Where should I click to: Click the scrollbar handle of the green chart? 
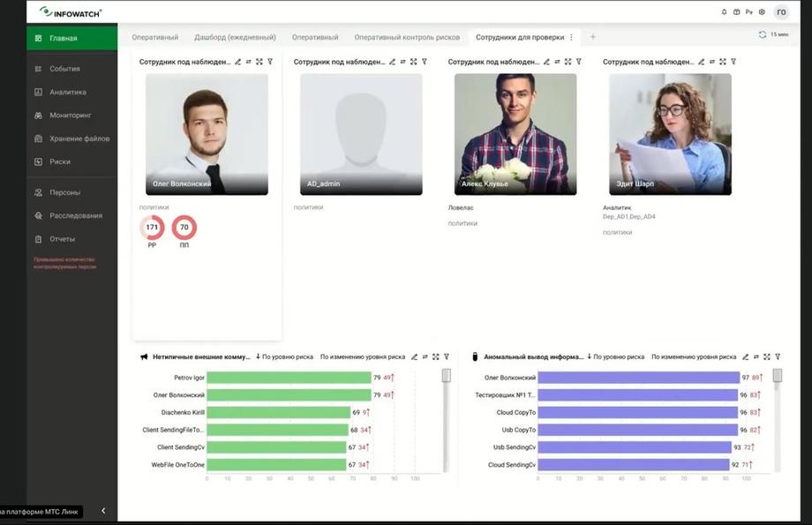pyautogui.click(x=447, y=375)
